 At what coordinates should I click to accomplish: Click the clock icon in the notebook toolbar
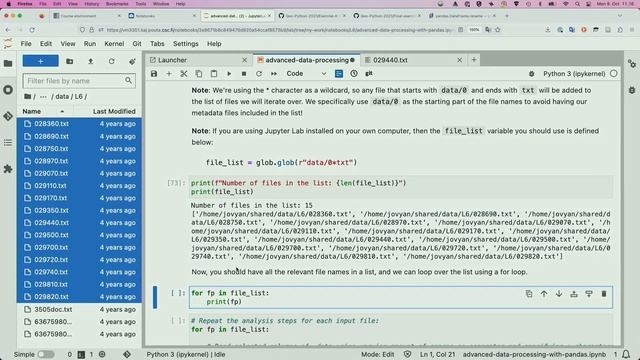[354, 73]
